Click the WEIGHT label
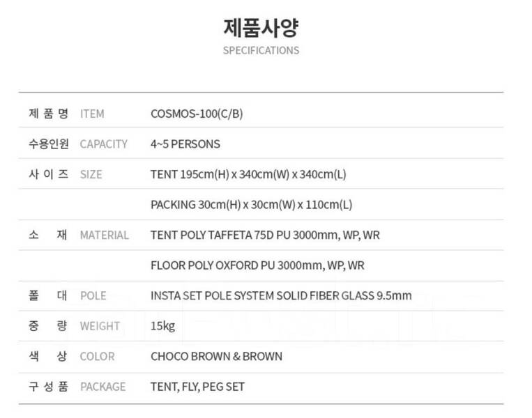 pyautogui.click(x=100, y=326)
